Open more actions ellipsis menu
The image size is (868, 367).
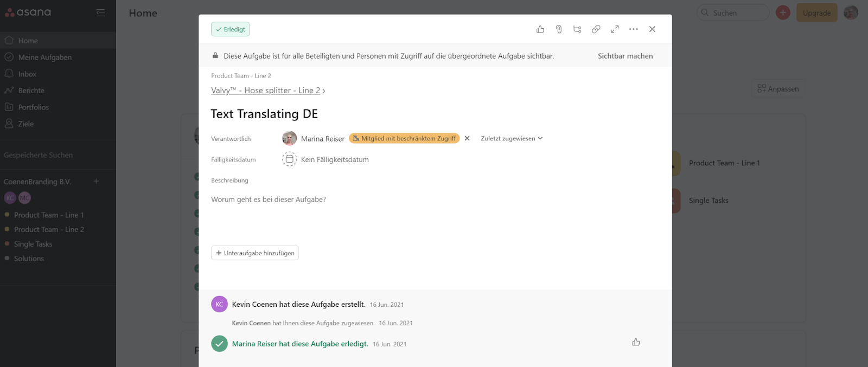point(633,29)
